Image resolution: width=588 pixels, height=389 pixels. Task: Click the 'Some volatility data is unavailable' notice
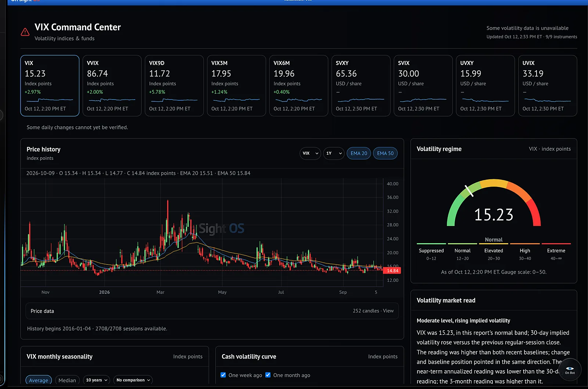[527, 28]
